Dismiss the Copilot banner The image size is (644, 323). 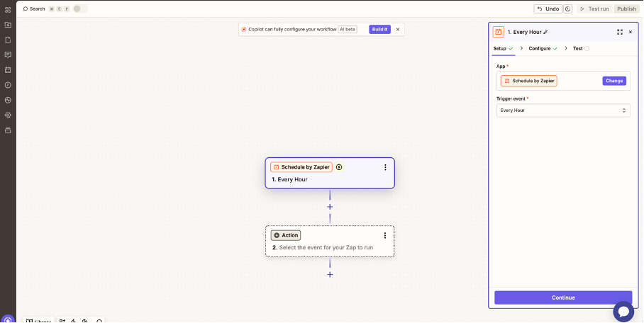click(x=398, y=29)
